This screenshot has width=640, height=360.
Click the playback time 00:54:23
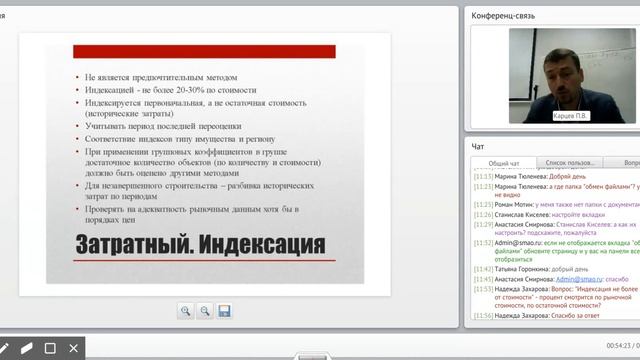(618, 346)
